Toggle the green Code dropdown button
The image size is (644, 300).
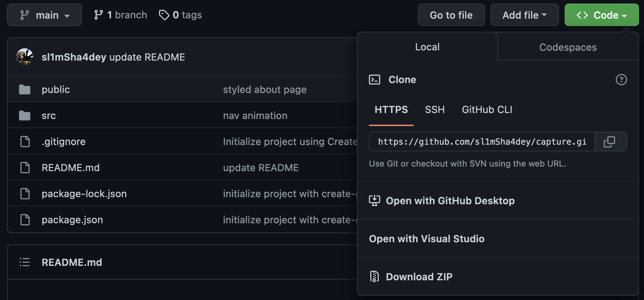coord(602,15)
